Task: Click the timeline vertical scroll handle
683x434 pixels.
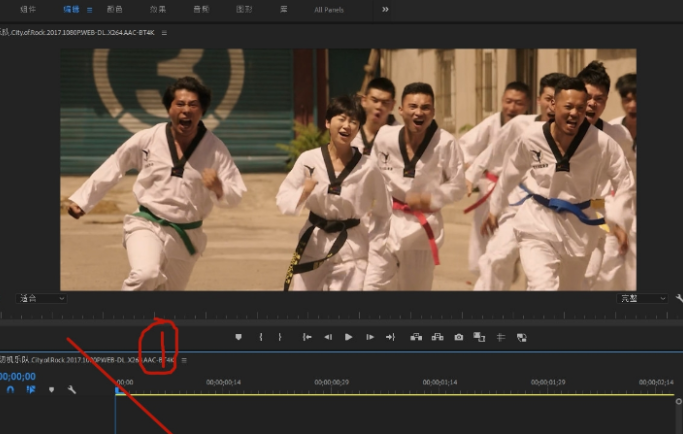Action: coord(679,401)
